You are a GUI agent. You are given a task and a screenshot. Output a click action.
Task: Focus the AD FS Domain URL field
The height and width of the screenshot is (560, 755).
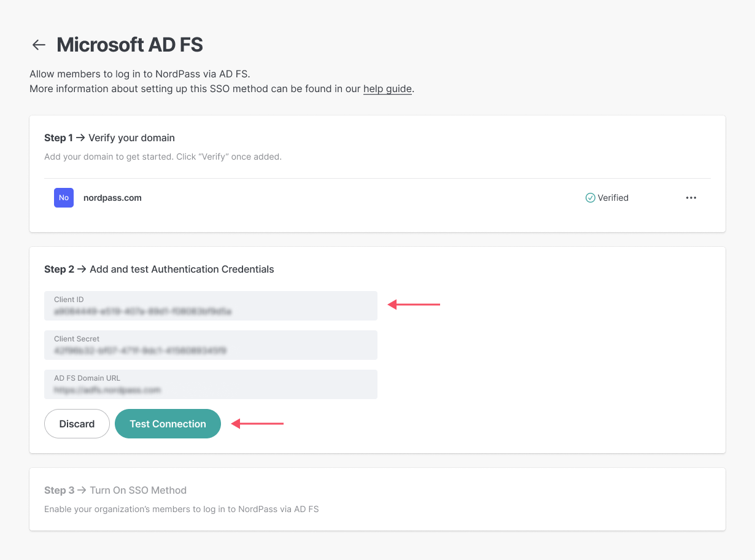(211, 384)
